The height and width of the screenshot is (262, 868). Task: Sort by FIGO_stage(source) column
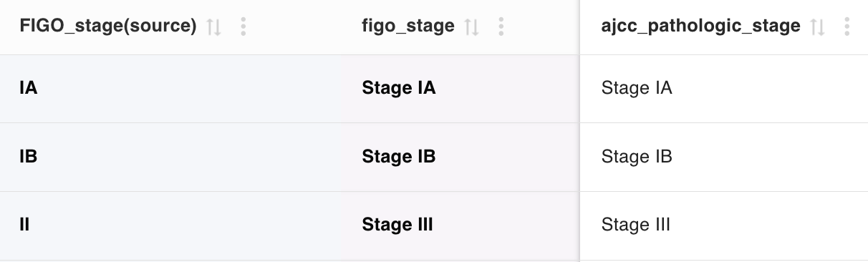214,27
